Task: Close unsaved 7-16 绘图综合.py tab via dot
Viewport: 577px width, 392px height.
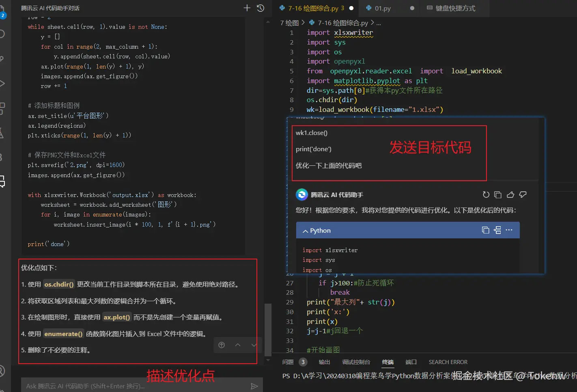Action: [351, 8]
